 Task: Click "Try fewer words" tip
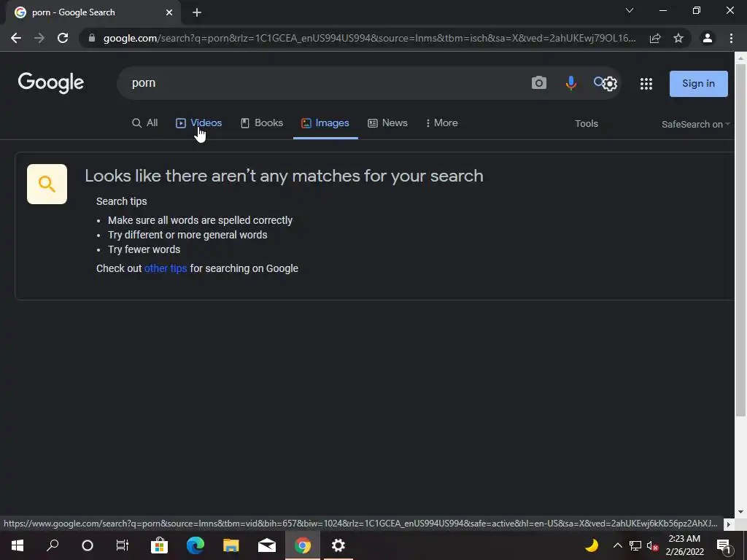[x=144, y=249]
